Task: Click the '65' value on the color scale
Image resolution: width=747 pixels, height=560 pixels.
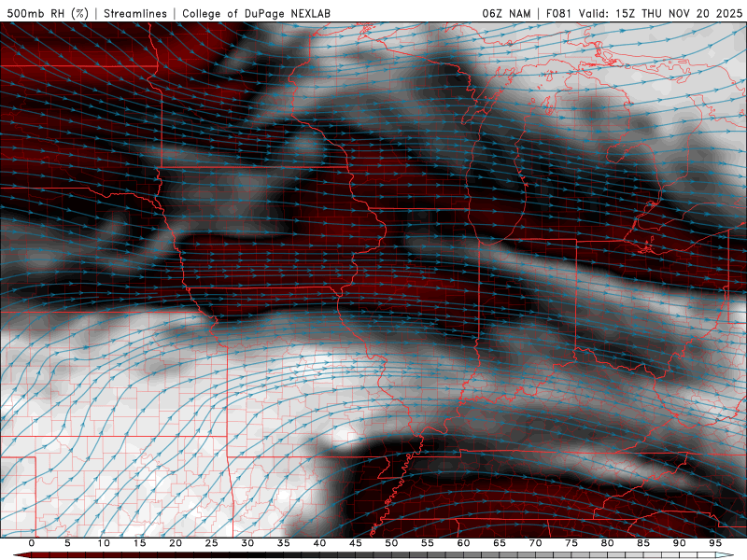Action: (x=500, y=543)
